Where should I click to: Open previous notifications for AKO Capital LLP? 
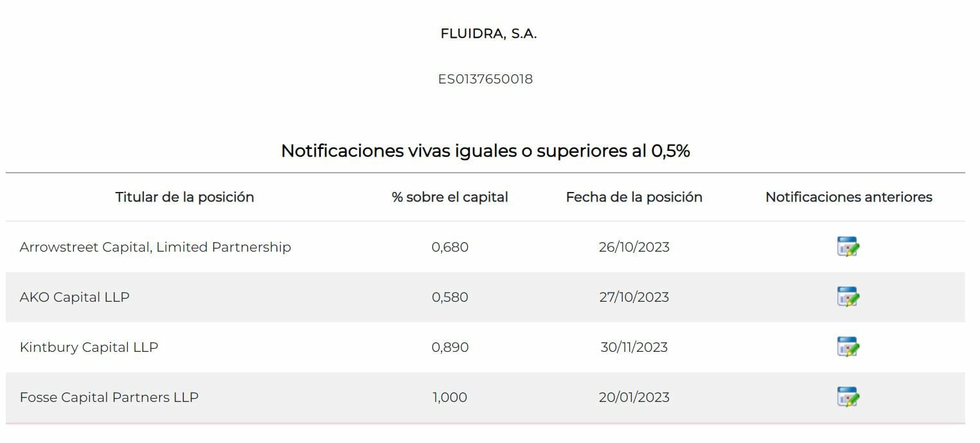[848, 297]
